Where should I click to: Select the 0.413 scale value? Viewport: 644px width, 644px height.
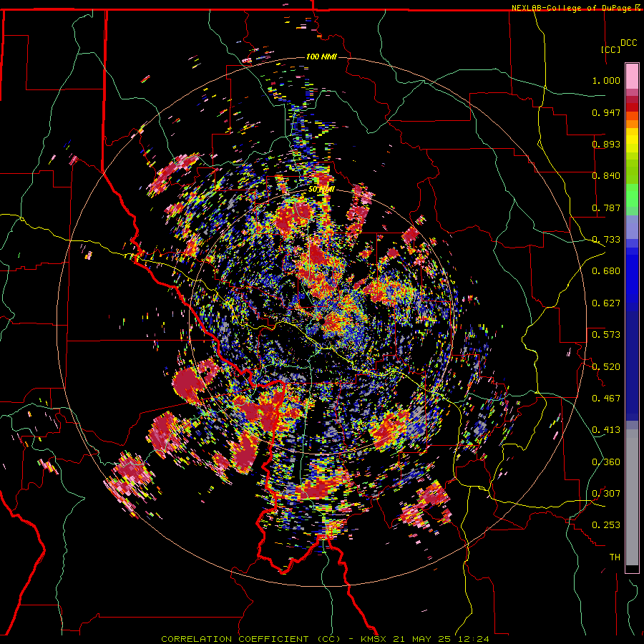pos(606,430)
